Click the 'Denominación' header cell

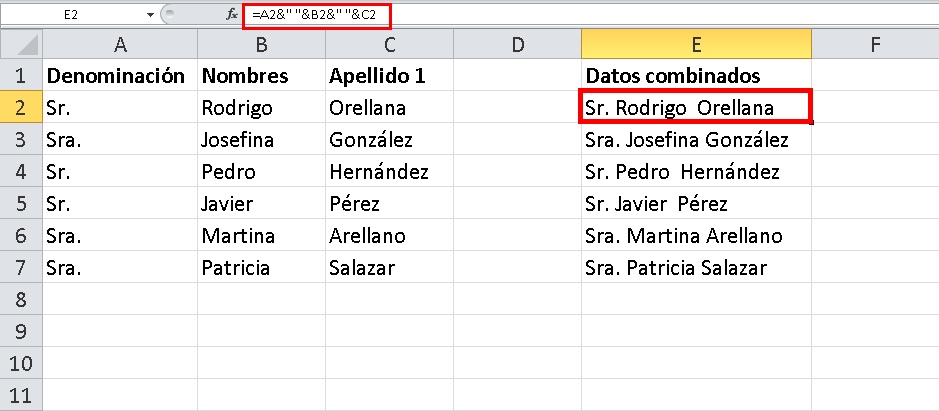tap(120, 76)
